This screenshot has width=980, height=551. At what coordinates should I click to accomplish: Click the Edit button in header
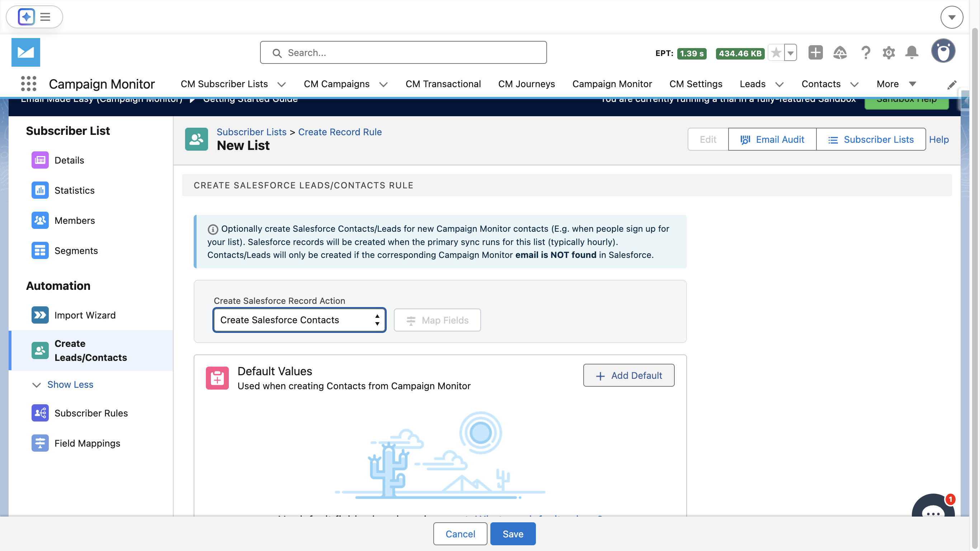[708, 139]
